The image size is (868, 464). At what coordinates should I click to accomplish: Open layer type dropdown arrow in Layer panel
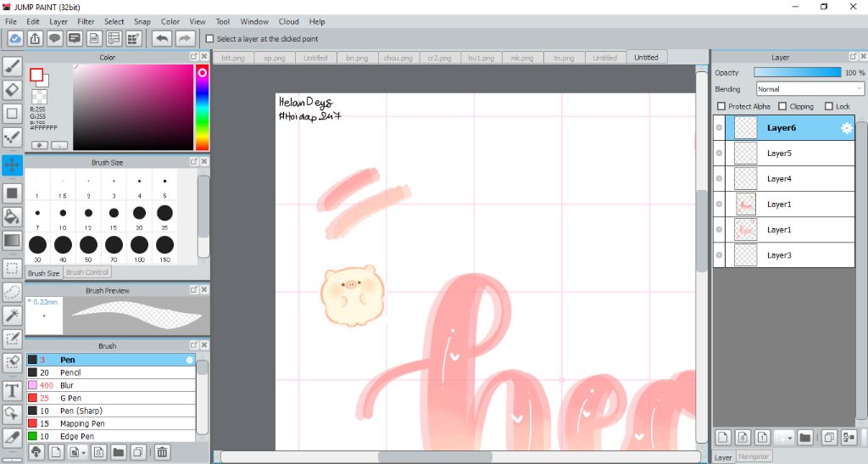pos(790,438)
